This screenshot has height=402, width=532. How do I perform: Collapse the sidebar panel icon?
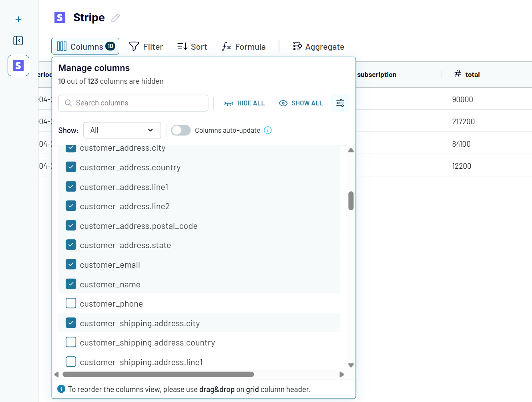(18, 40)
